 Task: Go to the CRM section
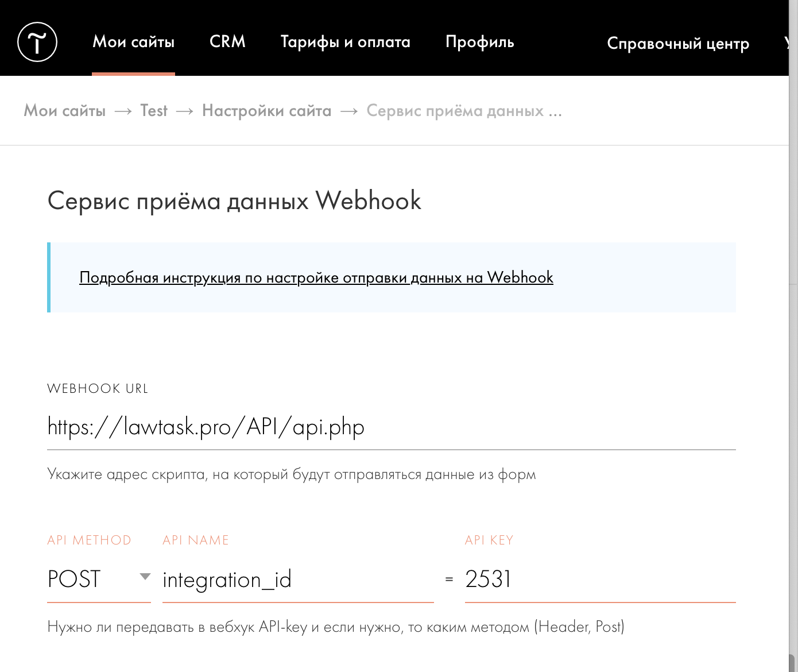coord(227,42)
